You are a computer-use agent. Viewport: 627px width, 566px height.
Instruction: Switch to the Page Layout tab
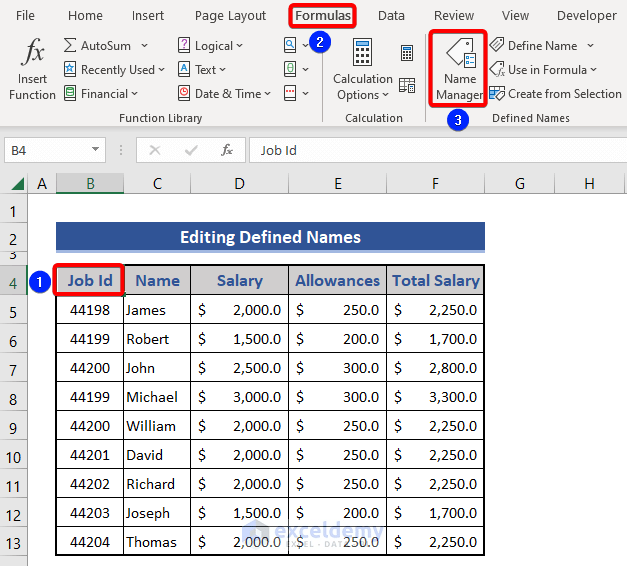[230, 16]
